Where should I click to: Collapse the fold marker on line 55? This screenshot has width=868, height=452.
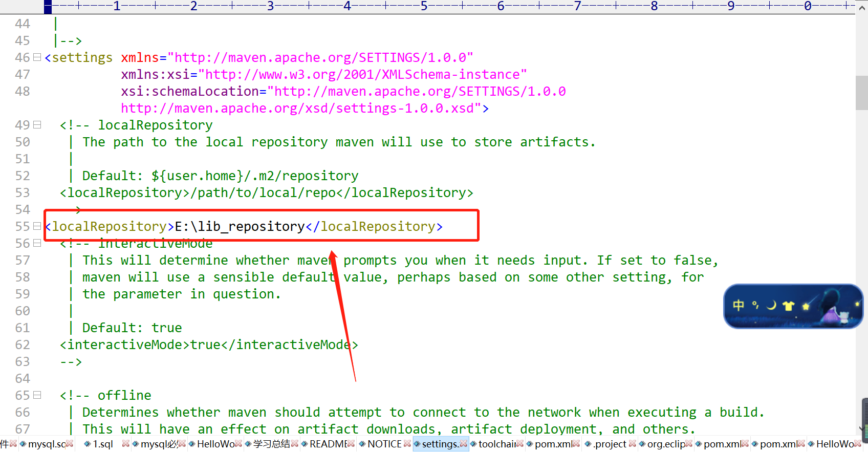click(x=37, y=226)
